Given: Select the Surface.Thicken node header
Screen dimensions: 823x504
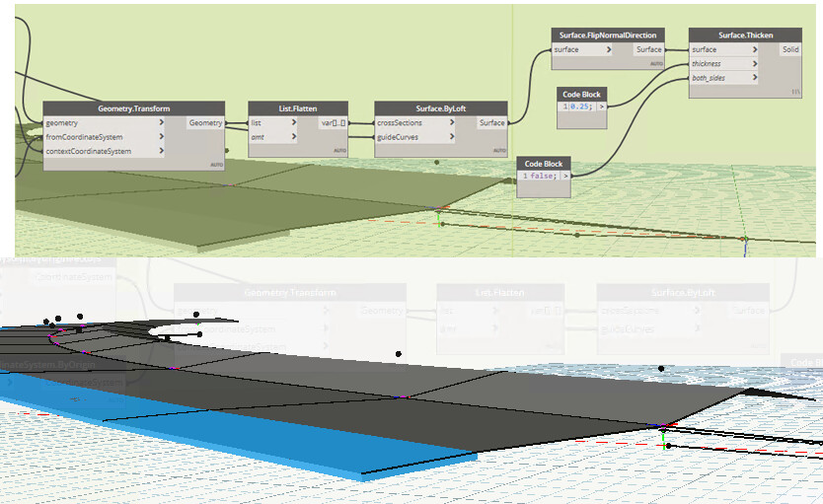Looking at the screenshot, I should click(x=745, y=36).
